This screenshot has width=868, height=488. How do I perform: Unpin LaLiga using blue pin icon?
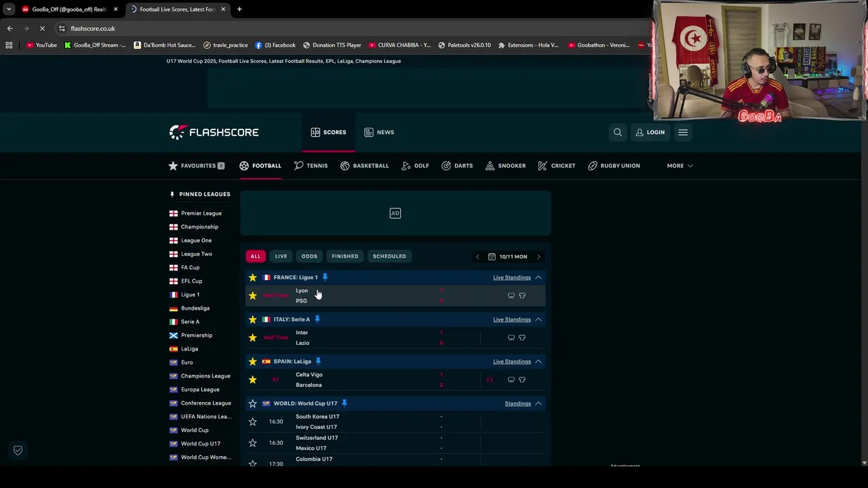[x=318, y=361]
